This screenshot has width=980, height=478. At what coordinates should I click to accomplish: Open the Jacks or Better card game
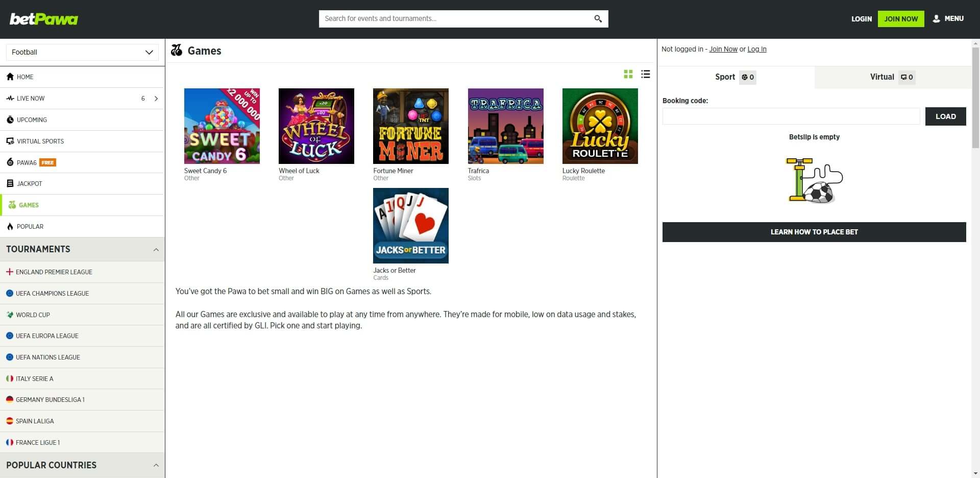(x=410, y=226)
